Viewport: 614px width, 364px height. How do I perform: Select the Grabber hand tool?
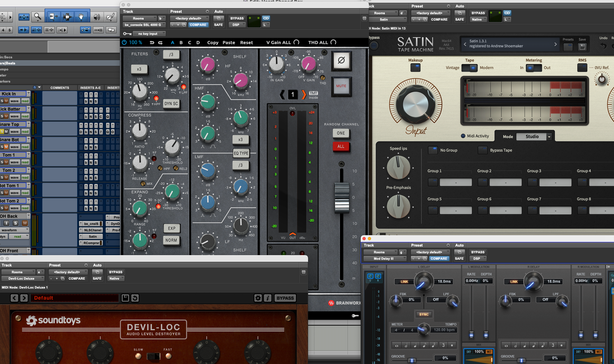[81, 16]
